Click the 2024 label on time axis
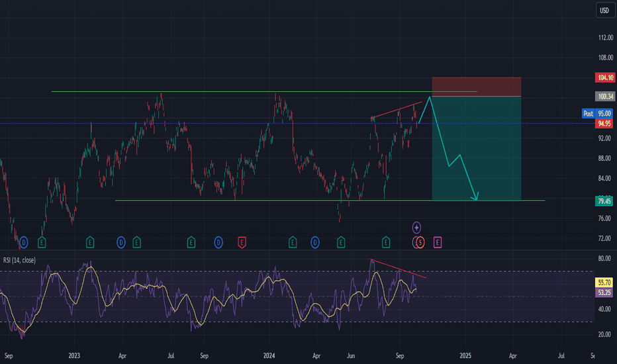 point(269,356)
